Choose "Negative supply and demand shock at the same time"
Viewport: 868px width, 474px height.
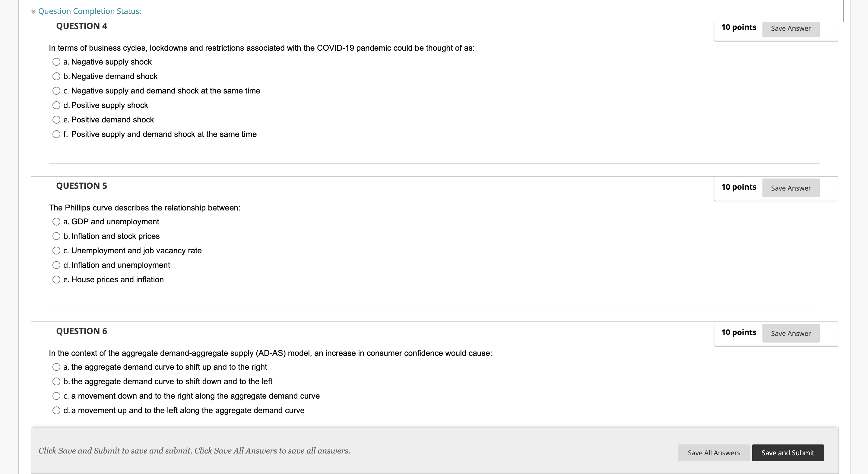tap(56, 91)
